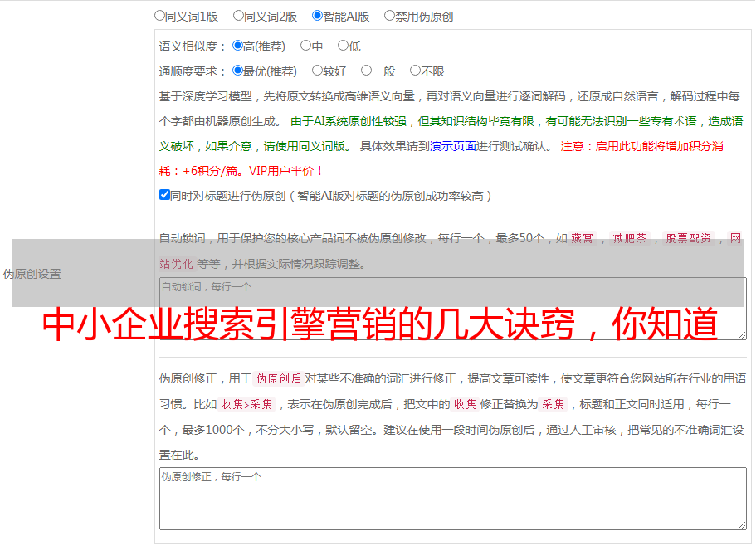Set 语义相似度 to 高(推荐)

tap(237, 46)
